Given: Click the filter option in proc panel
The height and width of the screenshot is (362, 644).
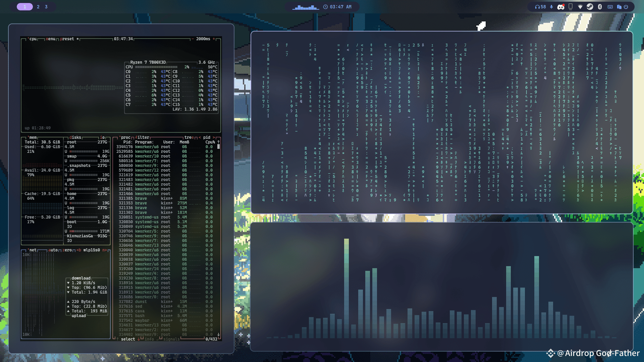Looking at the screenshot, I should [143, 137].
